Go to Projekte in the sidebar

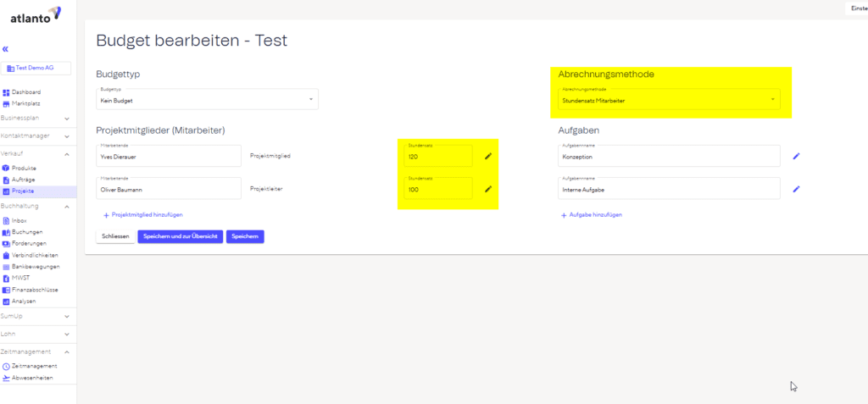[24, 191]
